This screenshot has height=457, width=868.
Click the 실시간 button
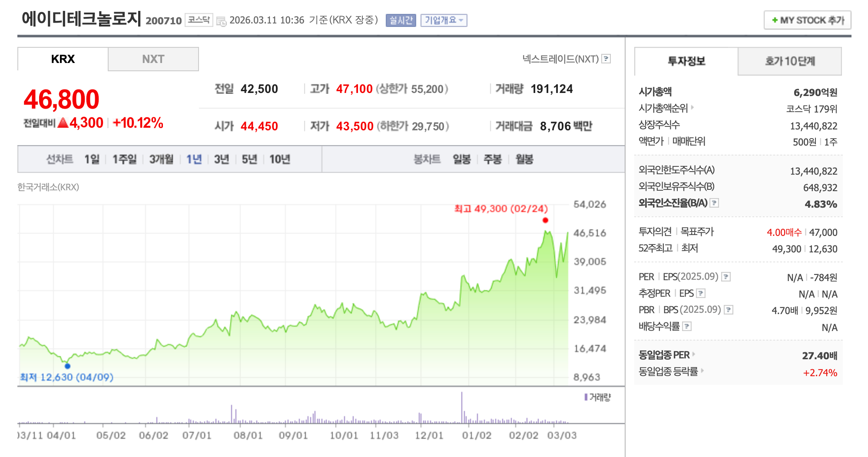[401, 20]
